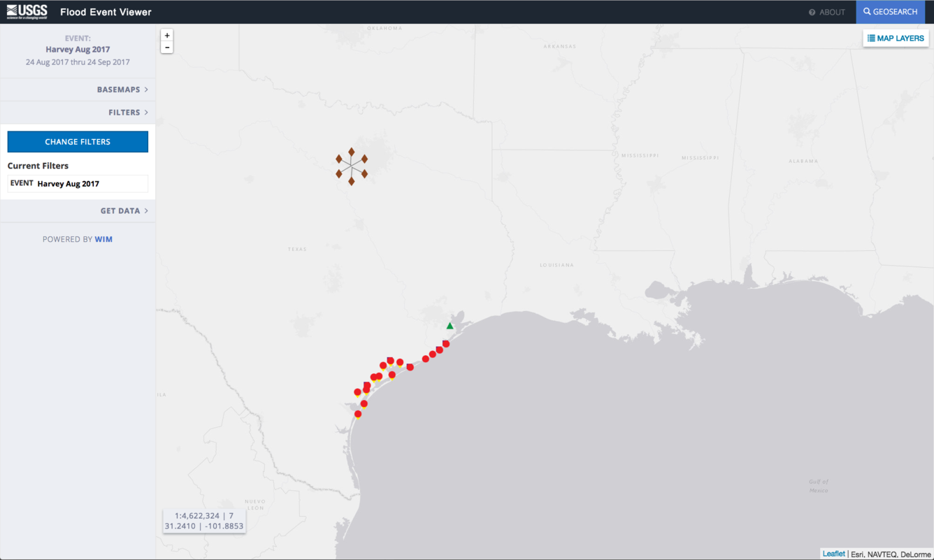Zoom in with the plus map control
Image resolution: width=934 pixels, height=560 pixels.
click(x=167, y=36)
